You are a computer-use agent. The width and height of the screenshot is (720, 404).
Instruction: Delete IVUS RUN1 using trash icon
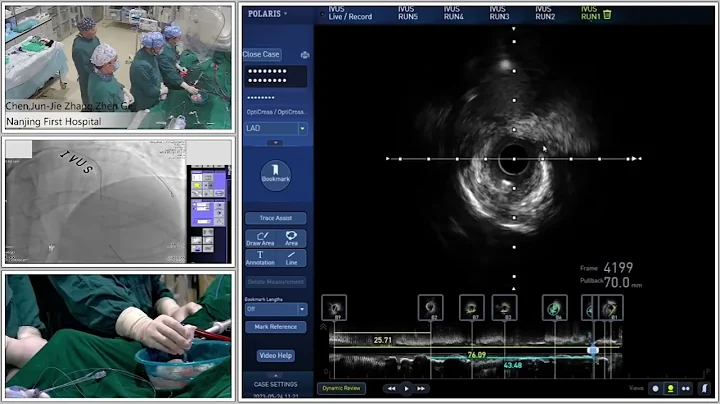(607, 15)
